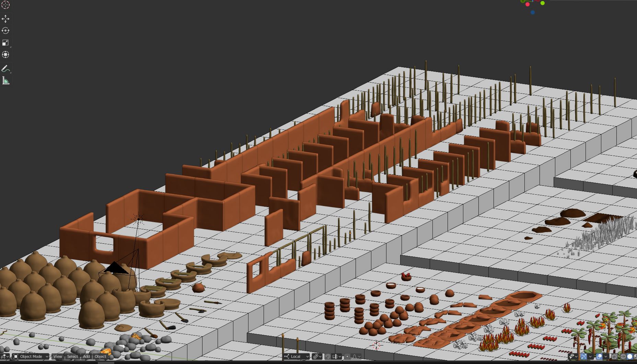Choose the Rotate tool
The height and width of the screenshot is (364, 637).
(5, 31)
